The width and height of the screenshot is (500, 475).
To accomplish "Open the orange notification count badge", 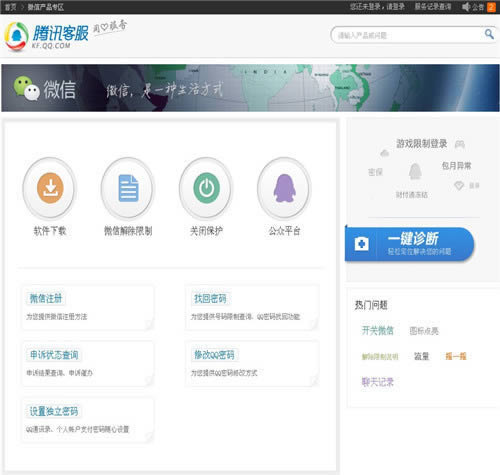I will coord(491,7).
